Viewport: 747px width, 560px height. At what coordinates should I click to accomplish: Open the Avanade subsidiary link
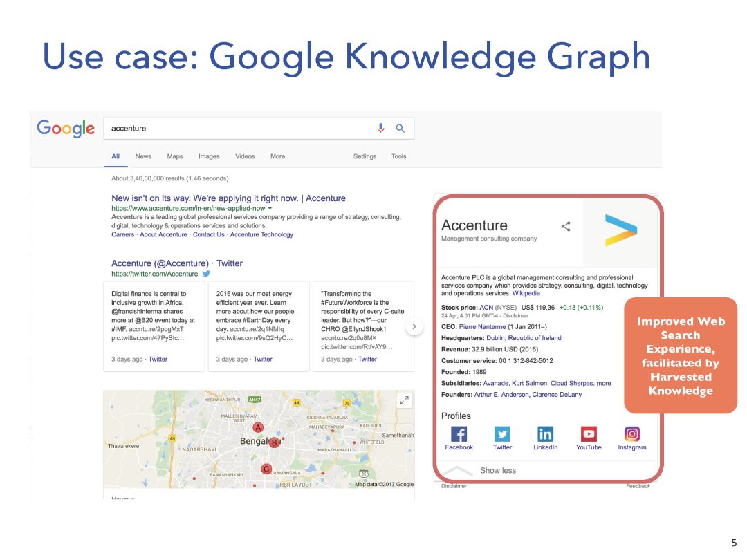(x=496, y=383)
